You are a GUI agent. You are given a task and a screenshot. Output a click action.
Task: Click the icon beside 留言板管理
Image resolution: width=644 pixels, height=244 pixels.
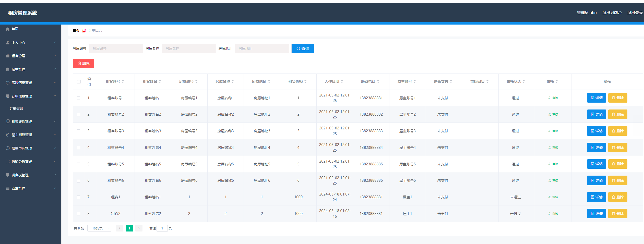pyautogui.click(x=8, y=175)
